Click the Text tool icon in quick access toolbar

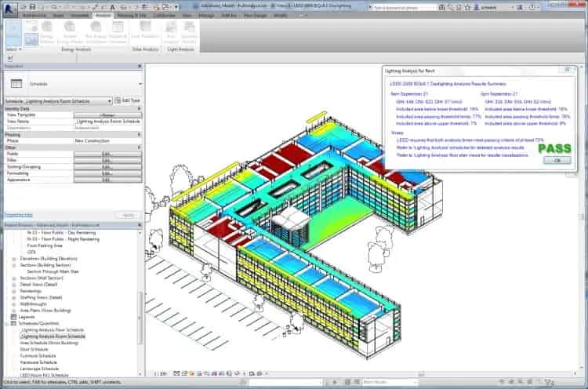tap(113, 7)
